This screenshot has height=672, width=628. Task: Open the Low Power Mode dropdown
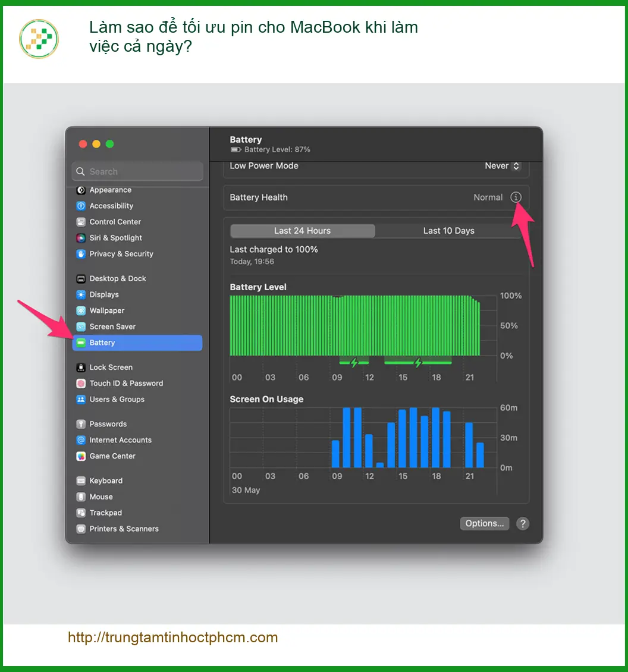503,166
